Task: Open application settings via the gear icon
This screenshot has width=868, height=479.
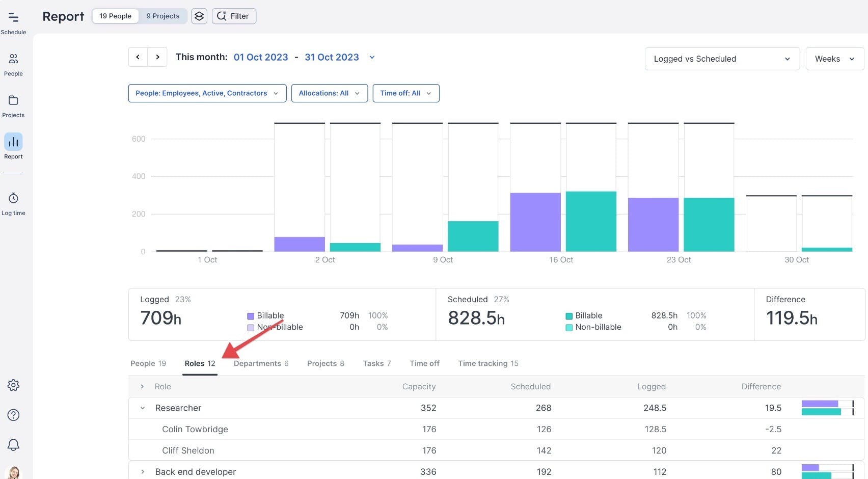Action: (13, 385)
